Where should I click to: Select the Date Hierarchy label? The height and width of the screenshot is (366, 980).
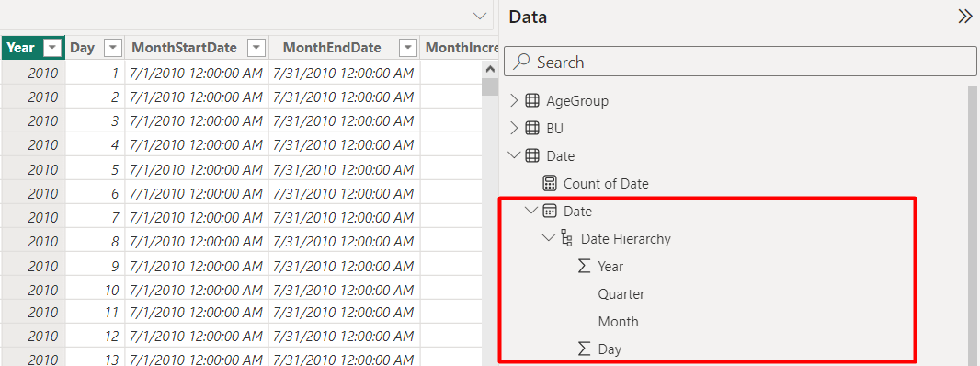pos(626,238)
